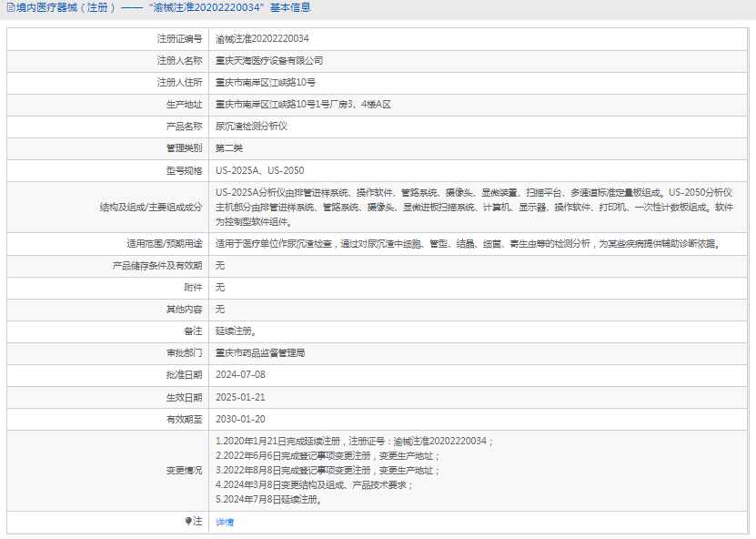Select expiry date 2030-01-20
The width and height of the screenshot is (756, 539).
point(240,420)
